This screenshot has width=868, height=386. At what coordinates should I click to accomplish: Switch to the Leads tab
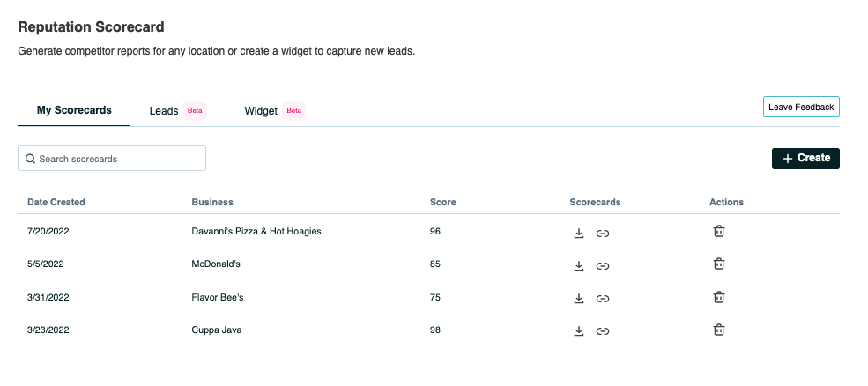pyautogui.click(x=164, y=111)
